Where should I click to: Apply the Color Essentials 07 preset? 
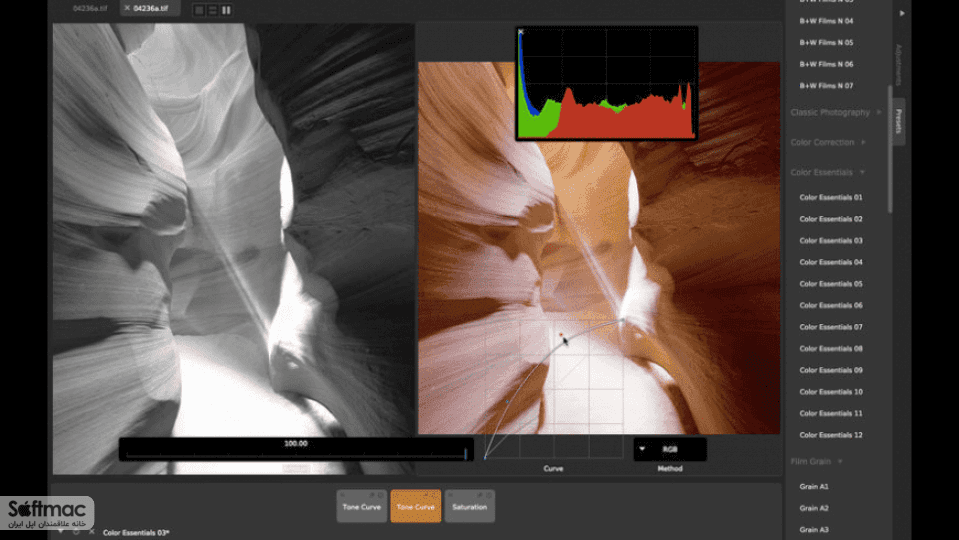(831, 327)
